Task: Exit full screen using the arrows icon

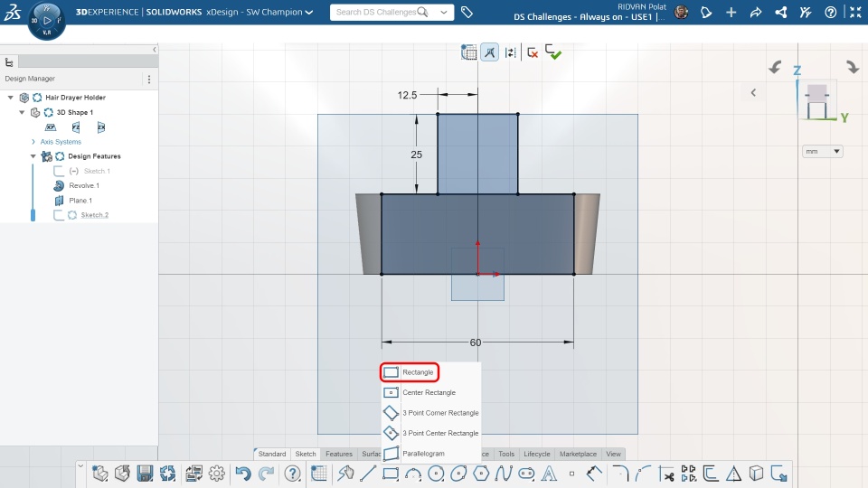Action: click(855, 12)
